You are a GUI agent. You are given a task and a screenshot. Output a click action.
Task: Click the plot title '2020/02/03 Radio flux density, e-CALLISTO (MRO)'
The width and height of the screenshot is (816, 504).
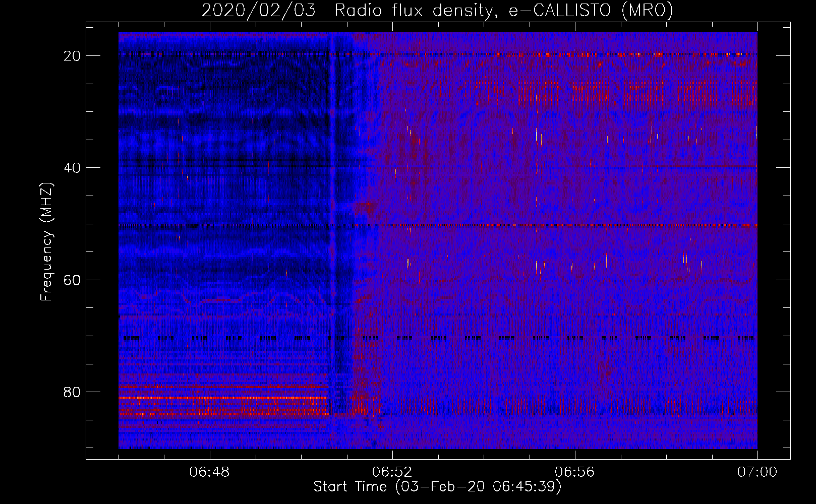(x=437, y=10)
